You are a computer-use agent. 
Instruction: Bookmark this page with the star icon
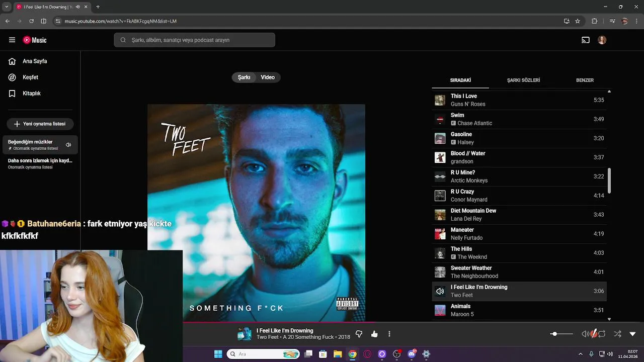coord(578,21)
